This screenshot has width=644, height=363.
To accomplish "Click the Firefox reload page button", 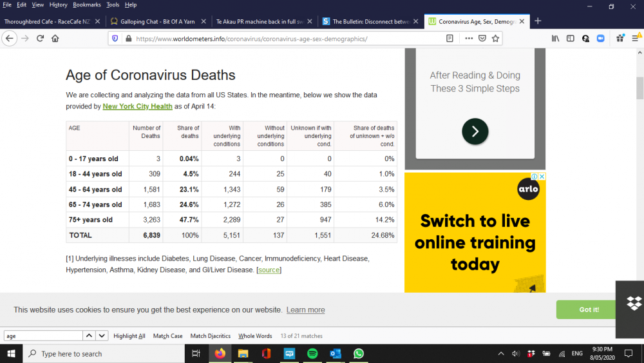I will [40, 39].
